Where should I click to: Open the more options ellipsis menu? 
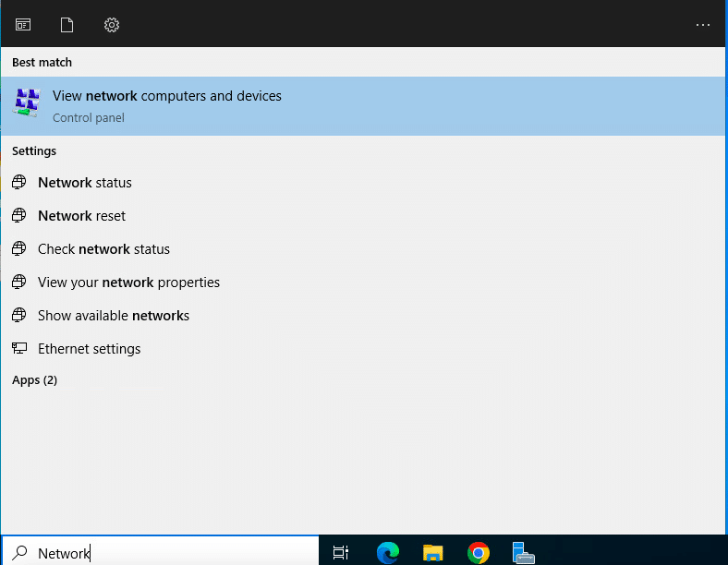702,25
